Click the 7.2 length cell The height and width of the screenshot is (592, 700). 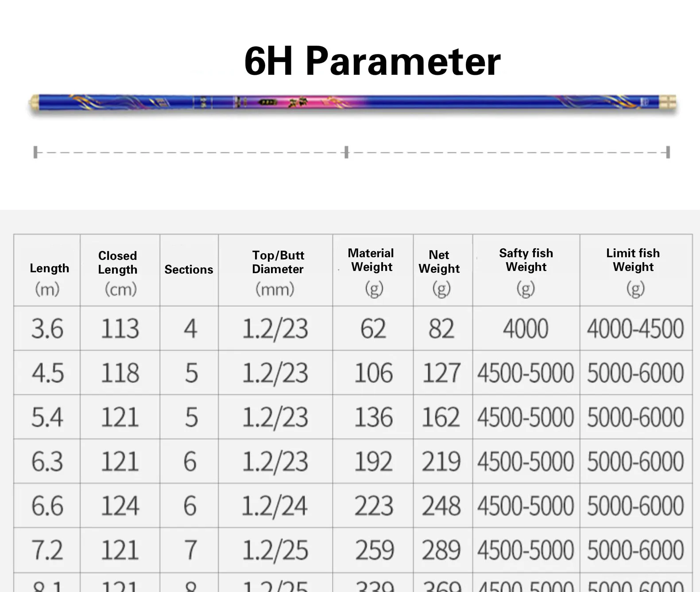(x=47, y=550)
